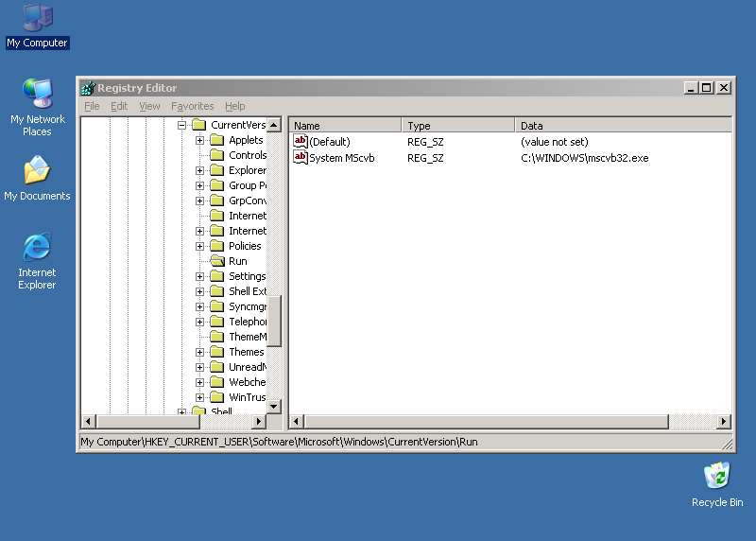
Task: Collapse the CurrentVersion key
Action: 182,125
